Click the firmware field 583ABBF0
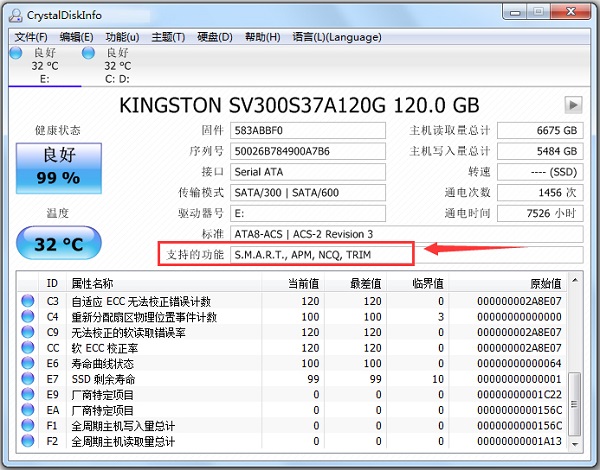This screenshot has width=600, height=470. (x=308, y=131)
